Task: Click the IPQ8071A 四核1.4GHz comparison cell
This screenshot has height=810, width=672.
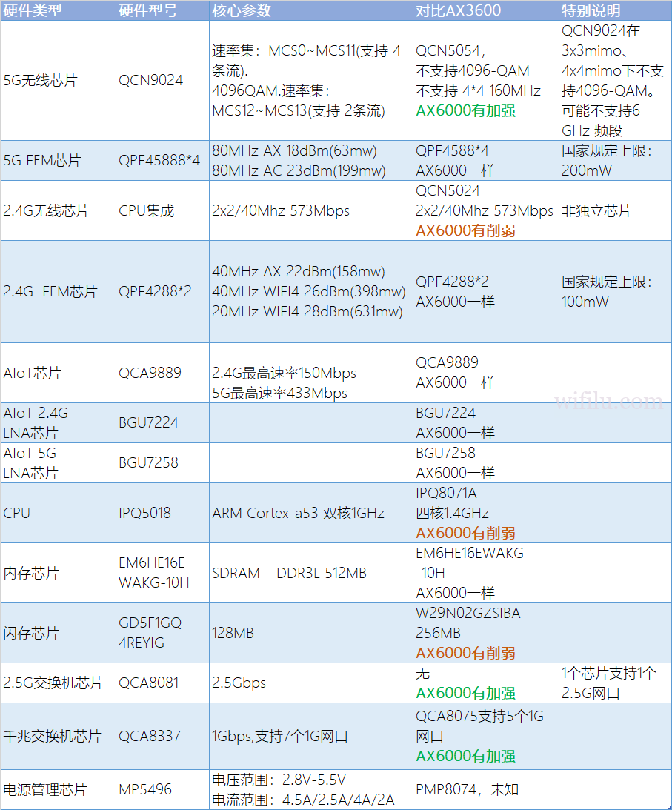Action: 486,513
